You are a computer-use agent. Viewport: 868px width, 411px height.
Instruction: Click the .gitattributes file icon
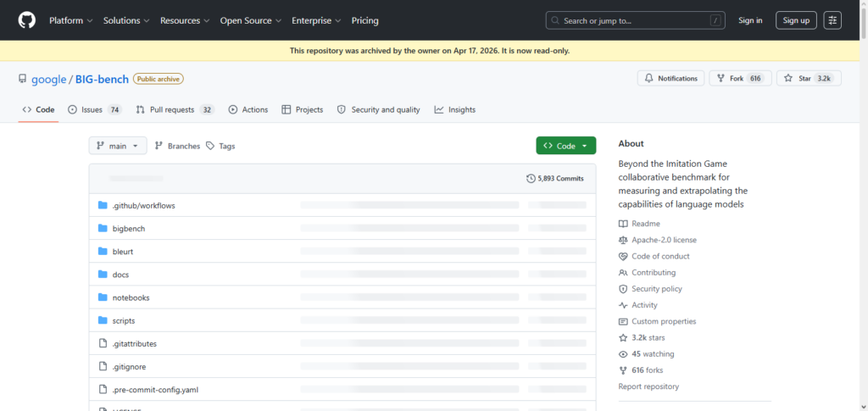pyautogui.click(x=103, y=343)
